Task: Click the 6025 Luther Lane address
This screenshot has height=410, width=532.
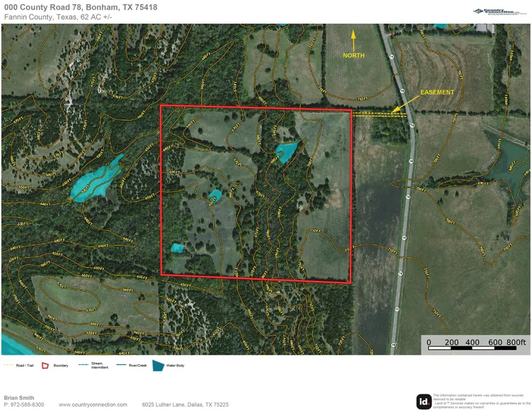Action: pyautogui.click(x=185, y=405)
